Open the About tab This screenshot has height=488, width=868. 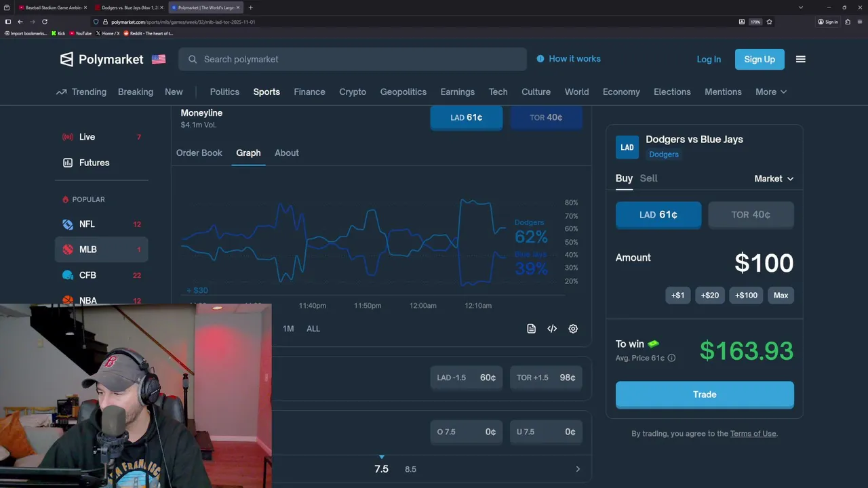[x=287, y=153]
